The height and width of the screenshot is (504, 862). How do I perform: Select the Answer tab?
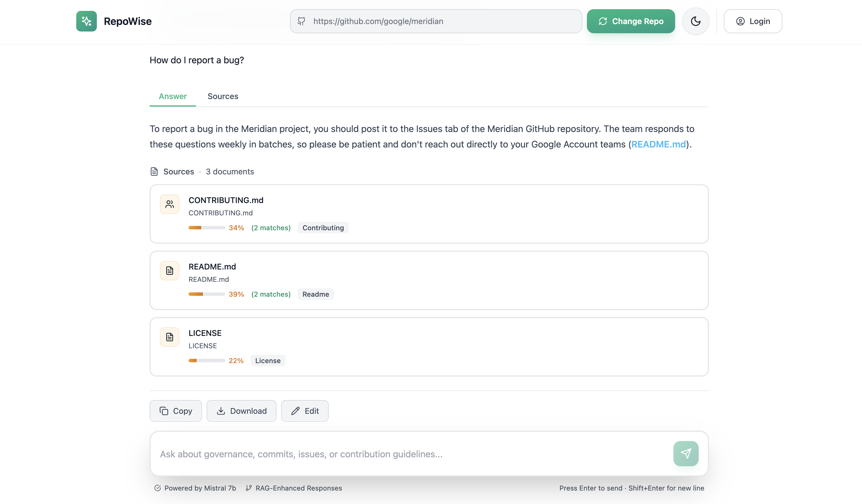click(173, 97)
